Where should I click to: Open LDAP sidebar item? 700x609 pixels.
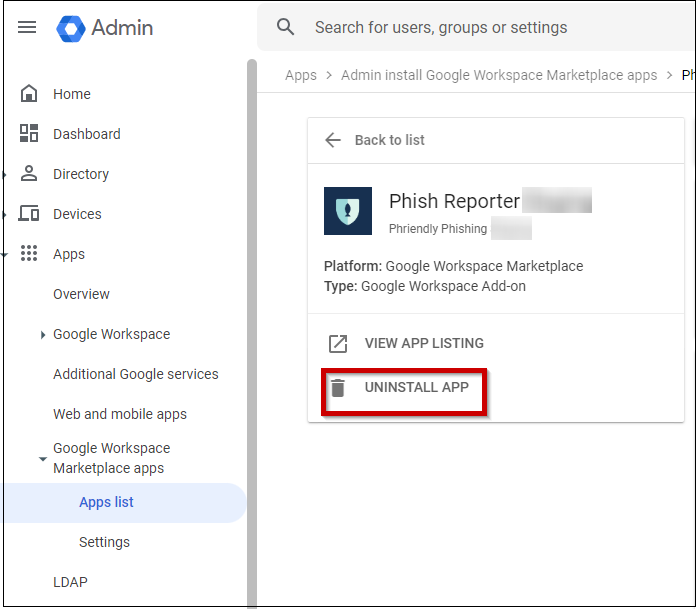click(x=70, y=582)
